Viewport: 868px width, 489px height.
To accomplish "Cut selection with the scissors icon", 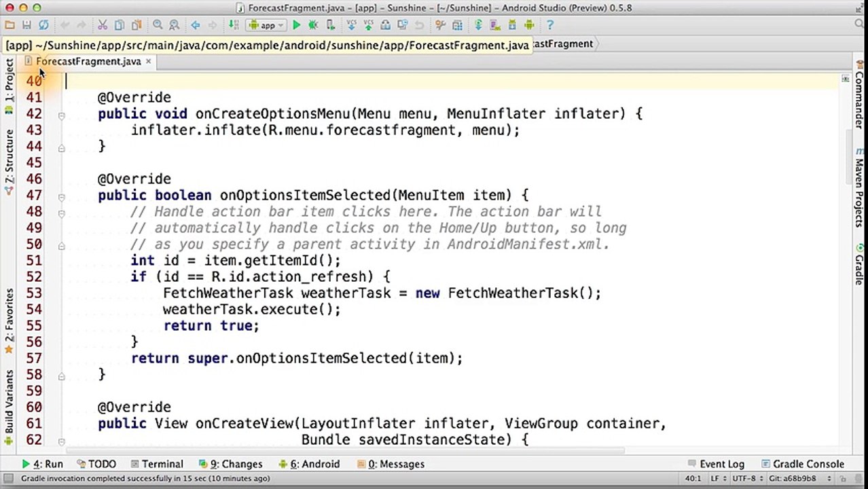I will point(103,25).
